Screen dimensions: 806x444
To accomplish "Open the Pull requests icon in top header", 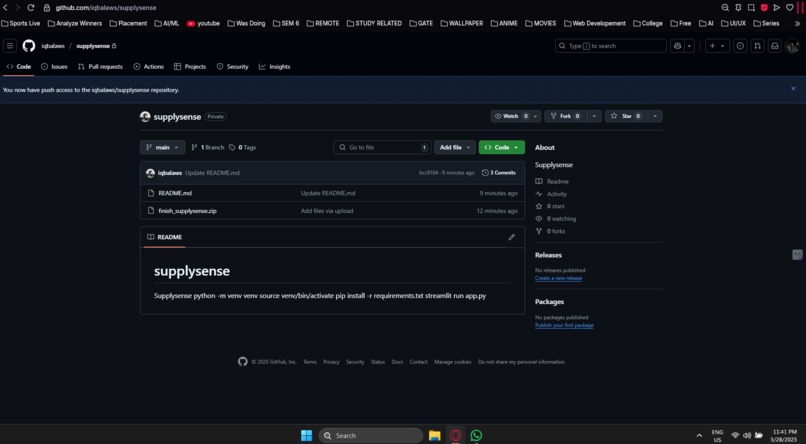I will click(757, 46).
